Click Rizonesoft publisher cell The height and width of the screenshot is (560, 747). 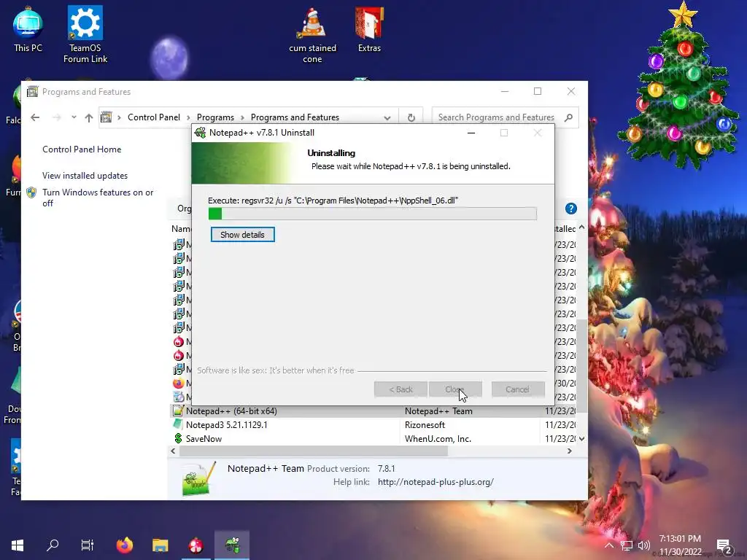[x=425, y=425]
